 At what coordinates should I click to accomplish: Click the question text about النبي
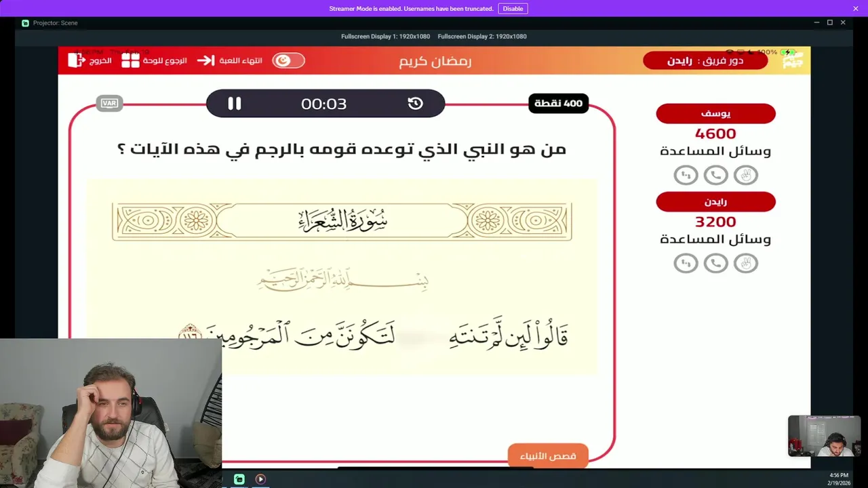342,148
